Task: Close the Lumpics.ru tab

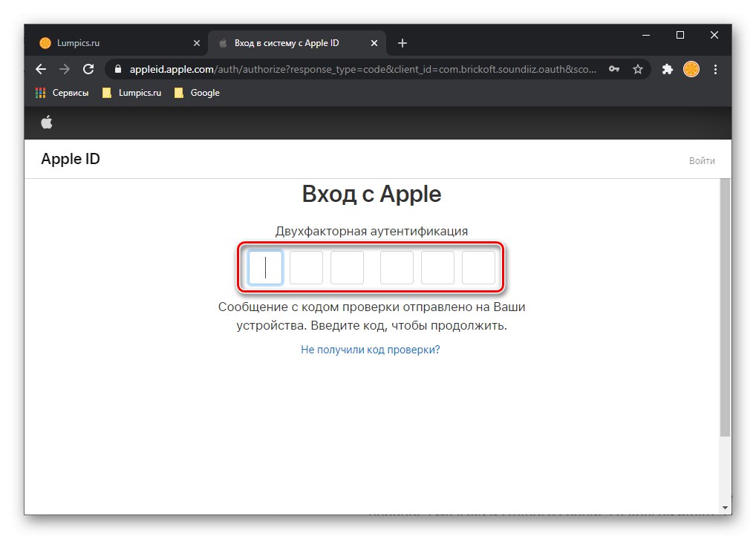Action: [x=197, y=43]
